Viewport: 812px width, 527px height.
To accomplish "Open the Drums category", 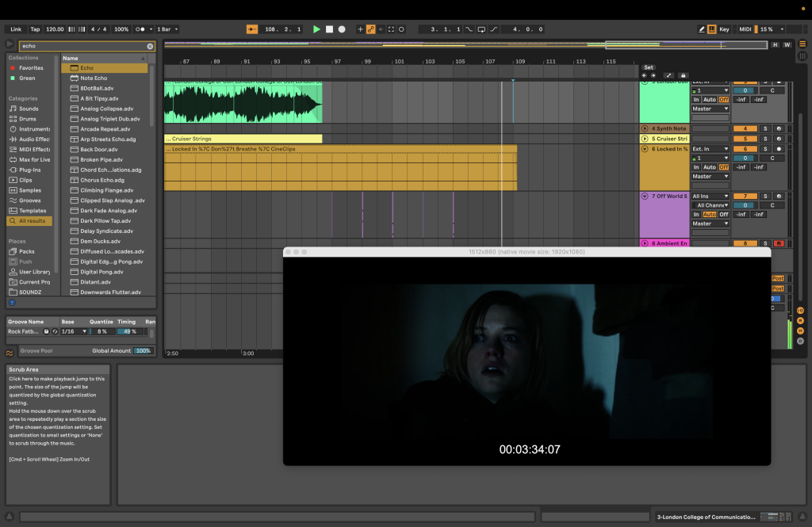I will point(28,119).
